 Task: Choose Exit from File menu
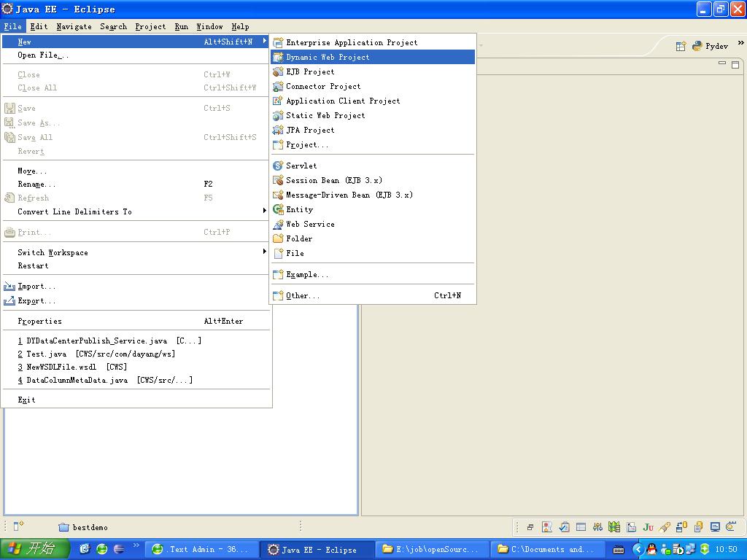[x=136, y=400]
